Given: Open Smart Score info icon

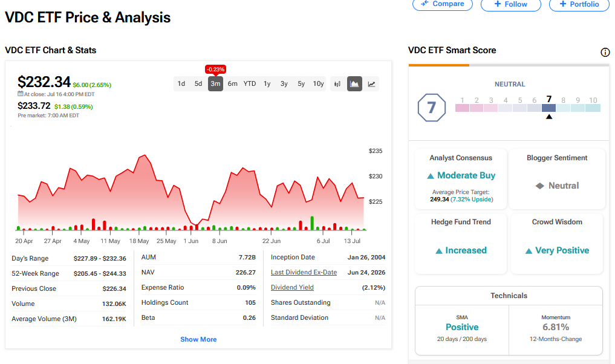Looking at the screenshot, I should point(605,52).
